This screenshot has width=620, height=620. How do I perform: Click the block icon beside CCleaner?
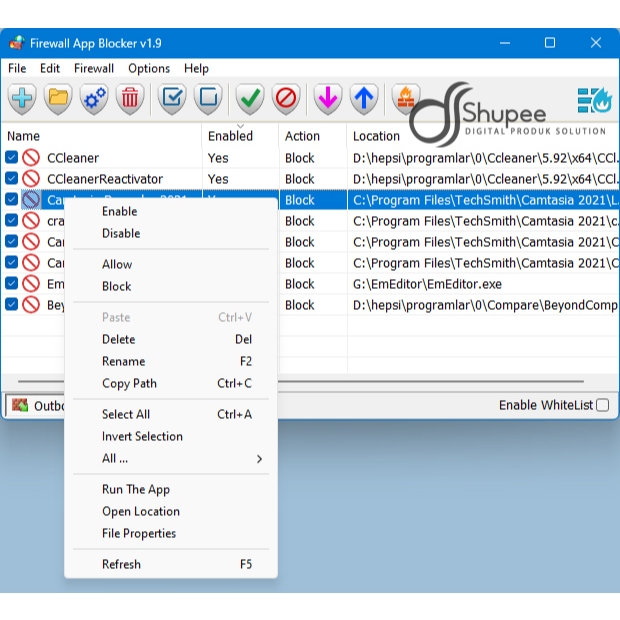coord(31,158)
